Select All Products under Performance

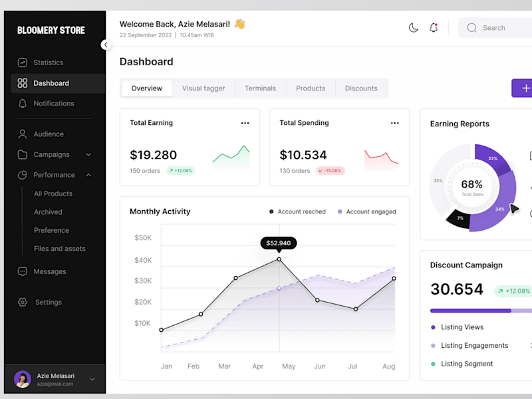[x=53, y=194]
